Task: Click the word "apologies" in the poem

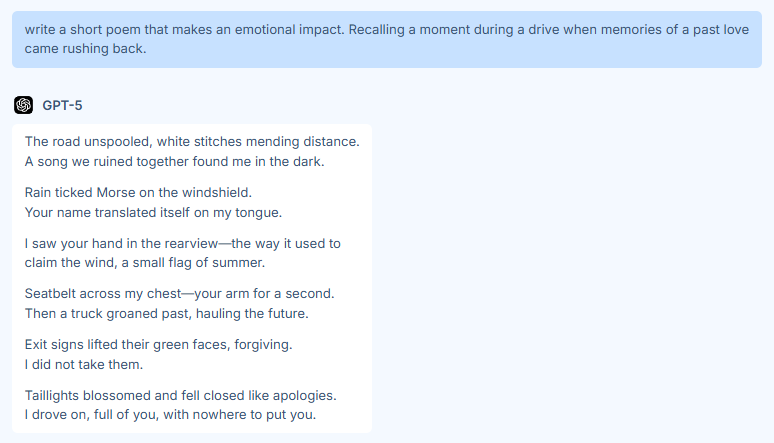Action: click(301, 395)
